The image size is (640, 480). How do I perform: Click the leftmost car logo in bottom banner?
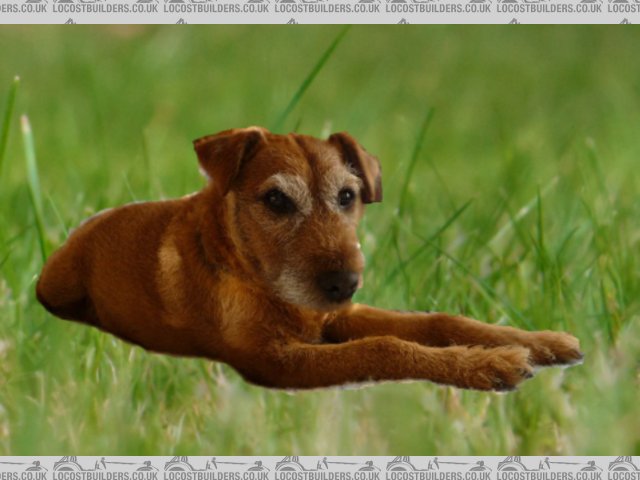68,464
